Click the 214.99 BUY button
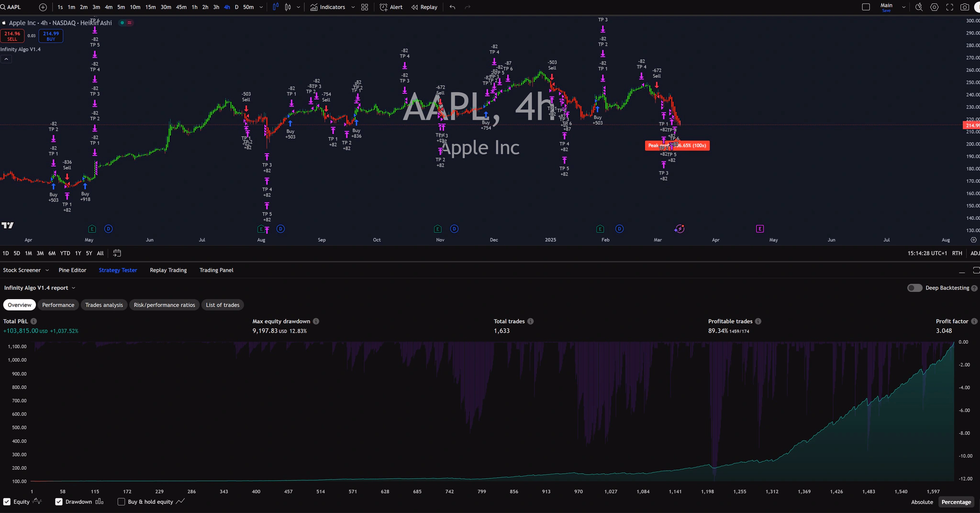Viewport: 980px width, 513px height. tap(50, 36)
